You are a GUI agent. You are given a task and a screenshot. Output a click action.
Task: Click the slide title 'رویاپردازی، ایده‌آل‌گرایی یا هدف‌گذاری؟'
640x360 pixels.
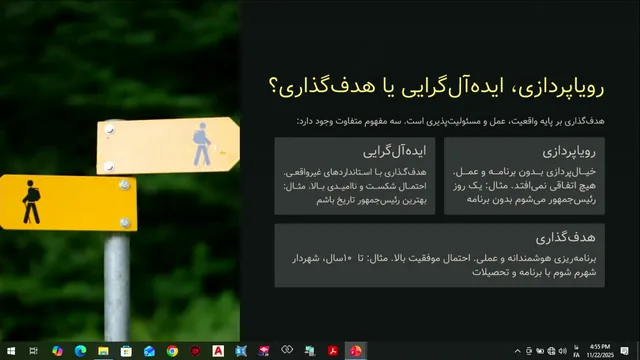coord(436,87)
